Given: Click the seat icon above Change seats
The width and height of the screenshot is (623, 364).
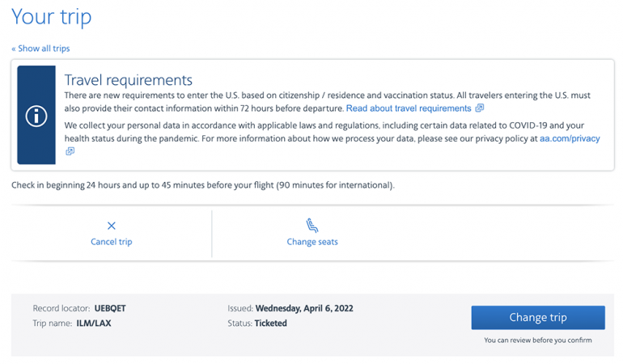Looking at the screenshot, I should (312, 226).
